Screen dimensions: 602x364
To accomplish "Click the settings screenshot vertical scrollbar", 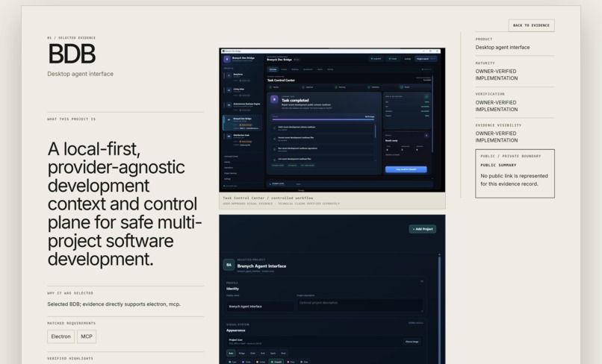I will [x=439, y=309].
